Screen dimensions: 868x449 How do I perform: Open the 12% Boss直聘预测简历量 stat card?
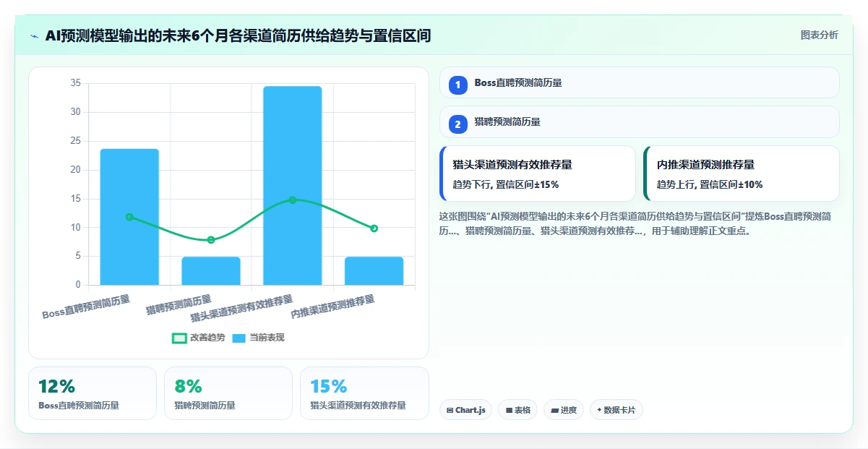coord(93,393)
